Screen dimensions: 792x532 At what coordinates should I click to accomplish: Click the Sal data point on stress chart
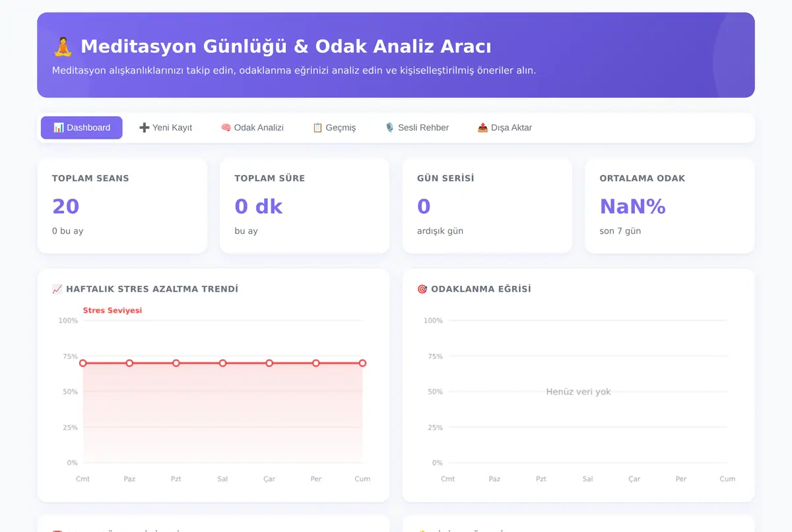coord(223,363)
